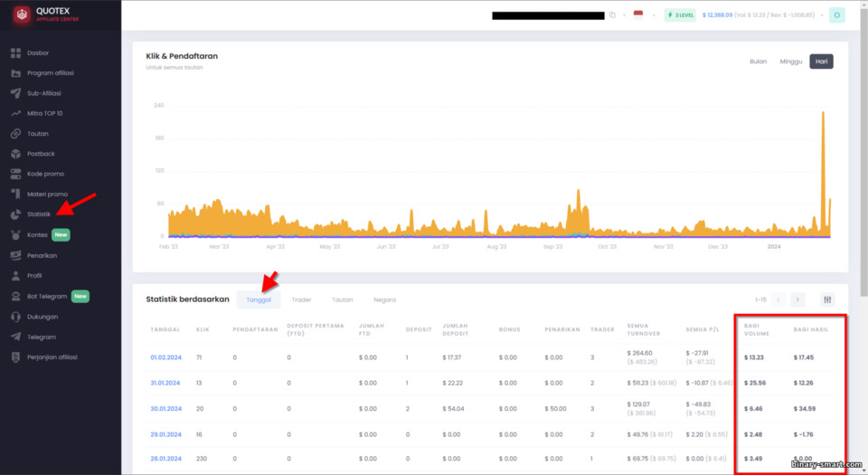Screen dimensions: 868x475
Task: Switch chart to Minggu view
Action: point(791,62)
